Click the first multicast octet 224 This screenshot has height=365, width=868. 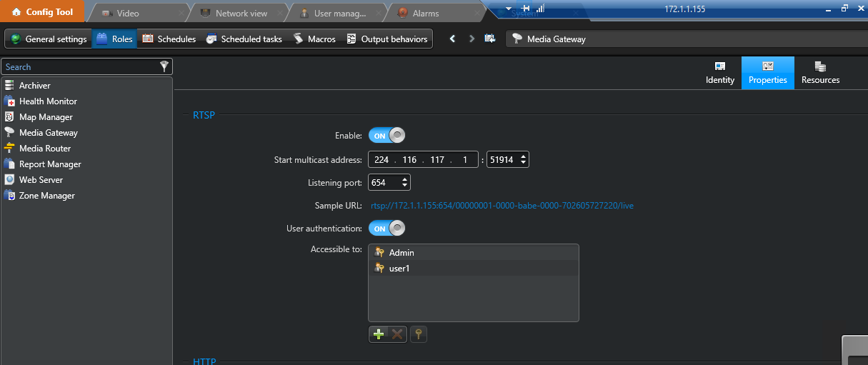(381, 160)
